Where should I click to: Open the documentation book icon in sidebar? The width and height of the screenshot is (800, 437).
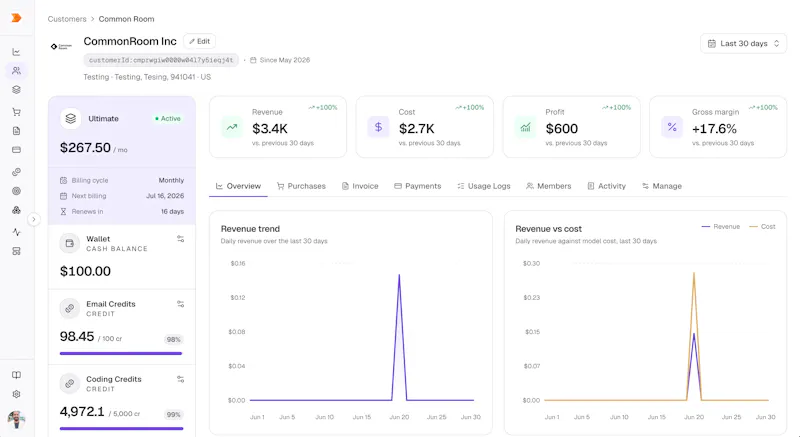point(16,375)
